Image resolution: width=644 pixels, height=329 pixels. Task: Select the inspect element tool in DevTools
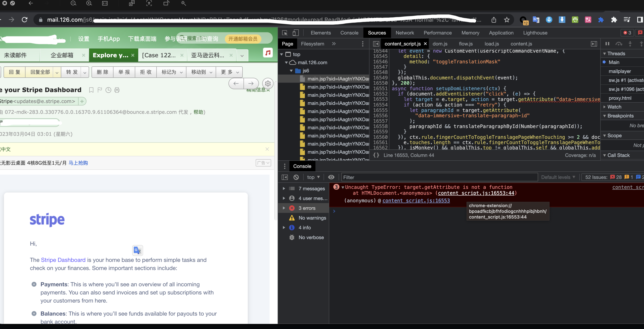coord(284,33)
